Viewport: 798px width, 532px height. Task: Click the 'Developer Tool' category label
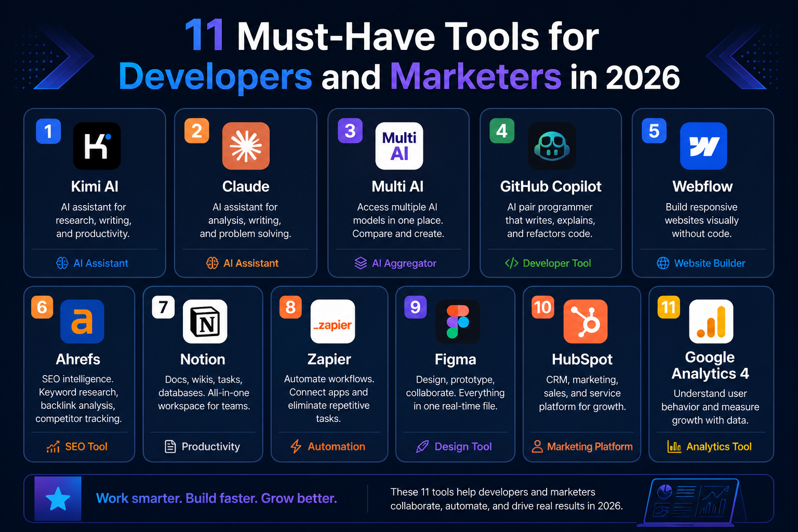pos(557,263)
